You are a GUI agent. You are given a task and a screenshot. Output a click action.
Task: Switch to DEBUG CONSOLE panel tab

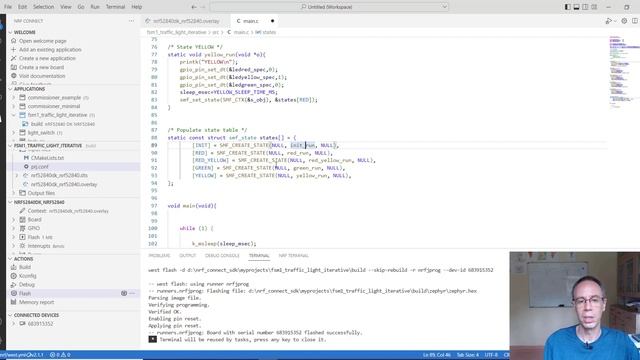click(222, 256)
